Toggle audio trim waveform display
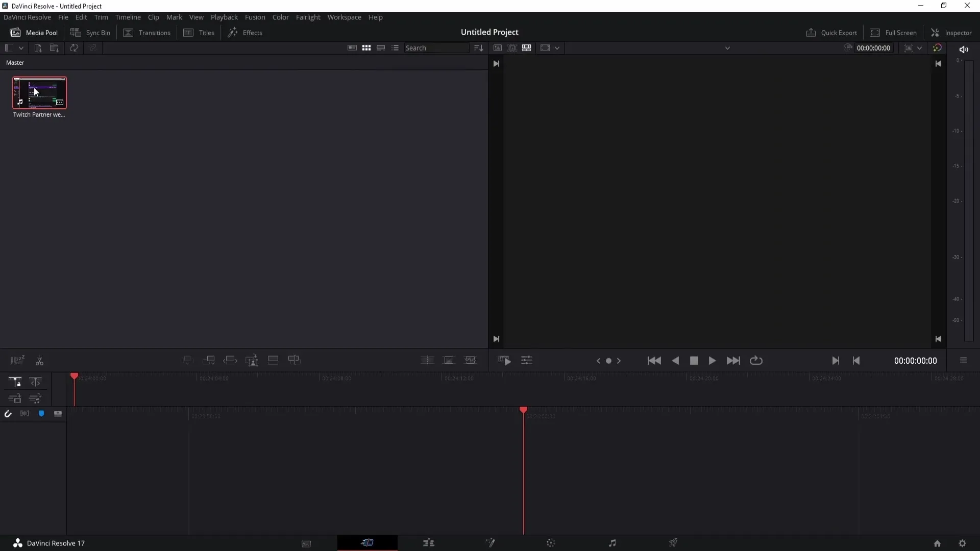The image size is (980, 551). tap(24, 414)
